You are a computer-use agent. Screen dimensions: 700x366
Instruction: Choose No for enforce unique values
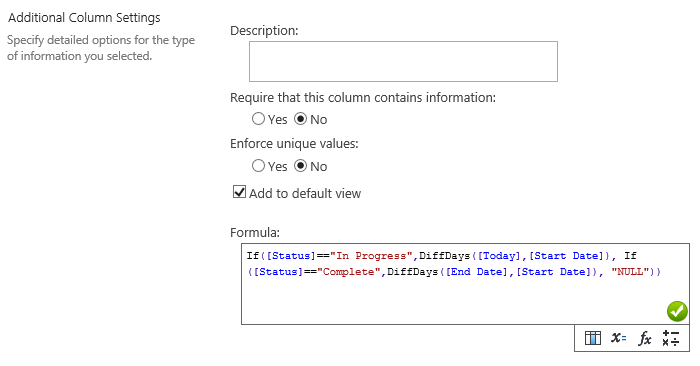click(300, 166)
